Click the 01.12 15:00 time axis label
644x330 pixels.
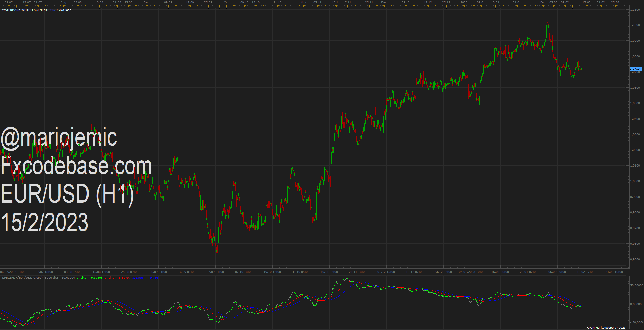tap(386, 272)
